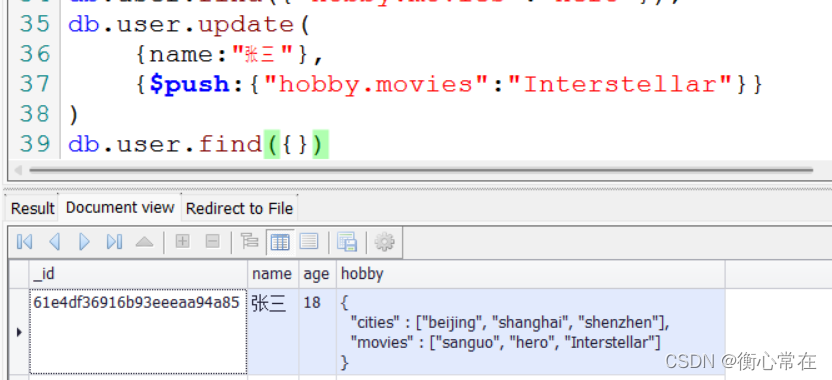Go to the previous record
The image size is (832, 380).
[x=54, y=242]
